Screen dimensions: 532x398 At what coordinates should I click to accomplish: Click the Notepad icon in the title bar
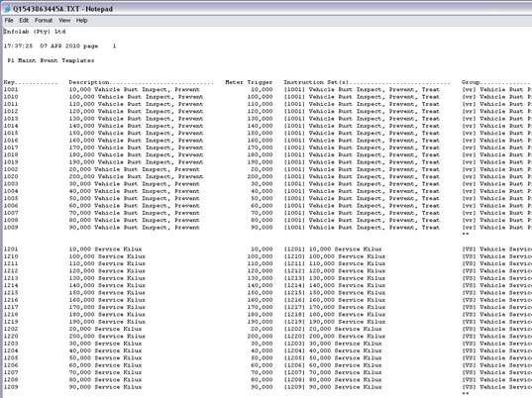click(x=7, y=9)
